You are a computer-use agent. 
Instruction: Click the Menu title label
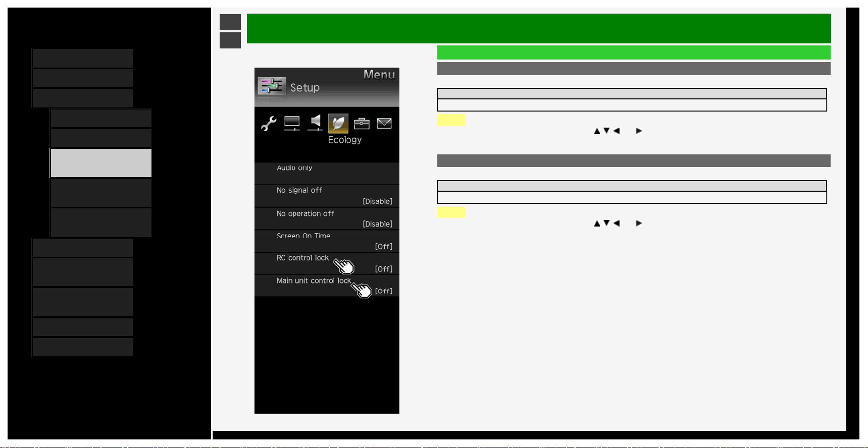[x=379, y=75]
